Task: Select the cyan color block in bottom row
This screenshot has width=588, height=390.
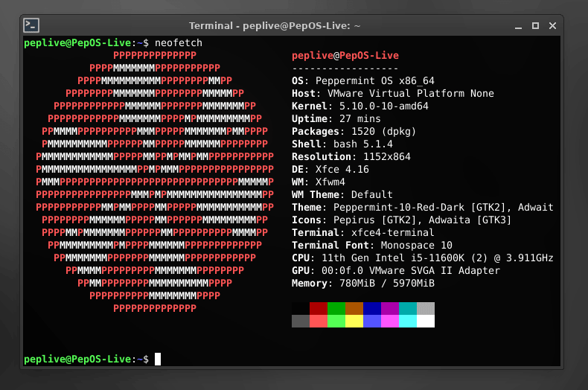Action: tap(408, 321)
